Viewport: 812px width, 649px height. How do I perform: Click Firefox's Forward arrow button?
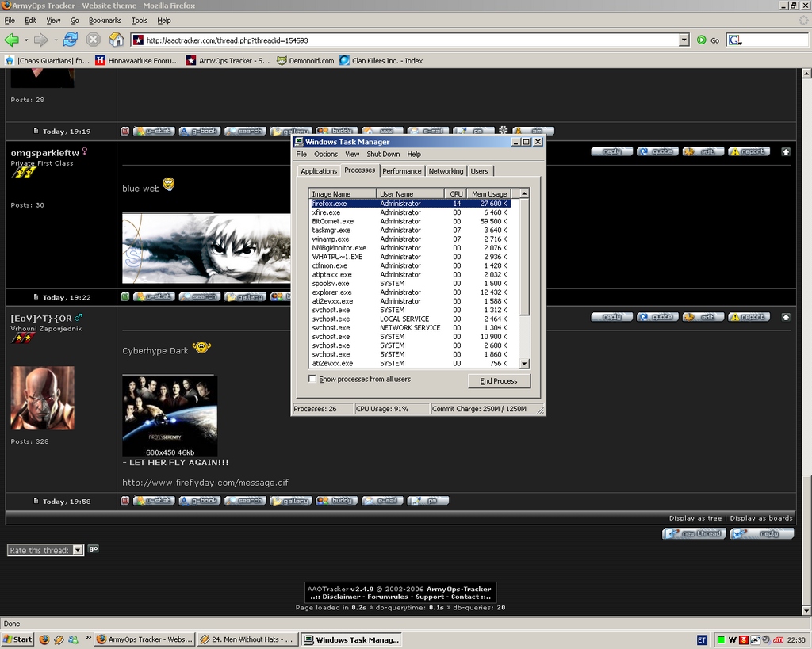(41, 40)
